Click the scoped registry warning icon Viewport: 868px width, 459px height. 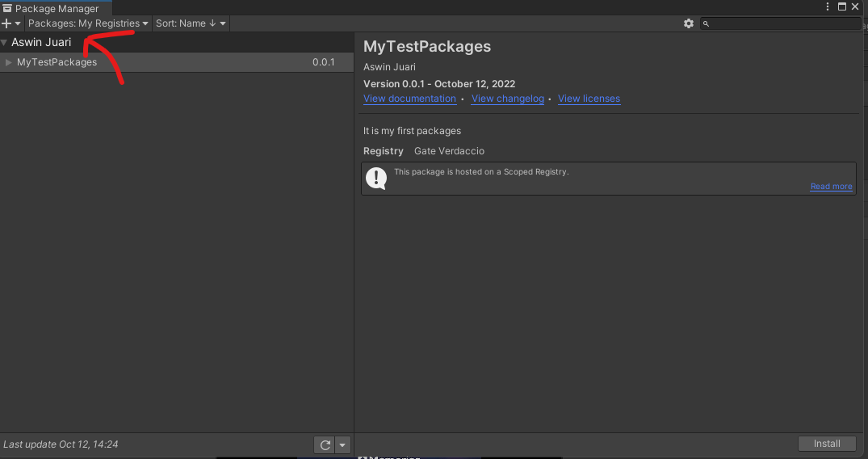coord(376,178)
